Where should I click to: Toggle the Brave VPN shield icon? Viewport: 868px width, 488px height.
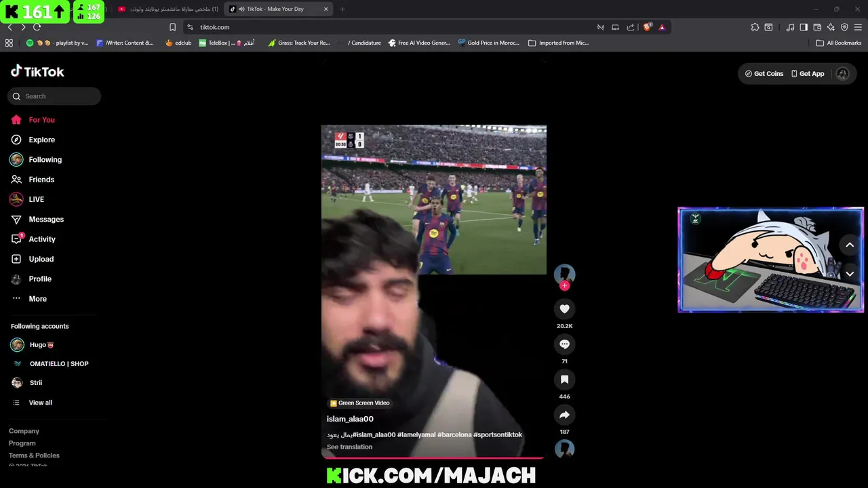(844, 27)
